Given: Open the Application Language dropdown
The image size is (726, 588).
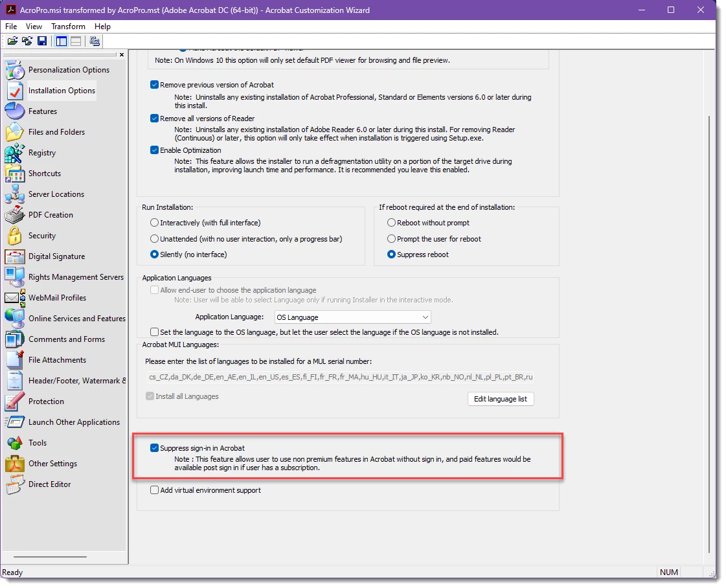Looking at the screenshot, I should pyautogui.click(x=353, y=317).
